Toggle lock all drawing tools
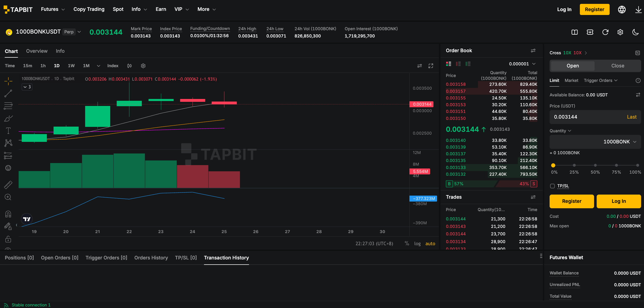The image size is (644, 308). (x=8, y=239)
